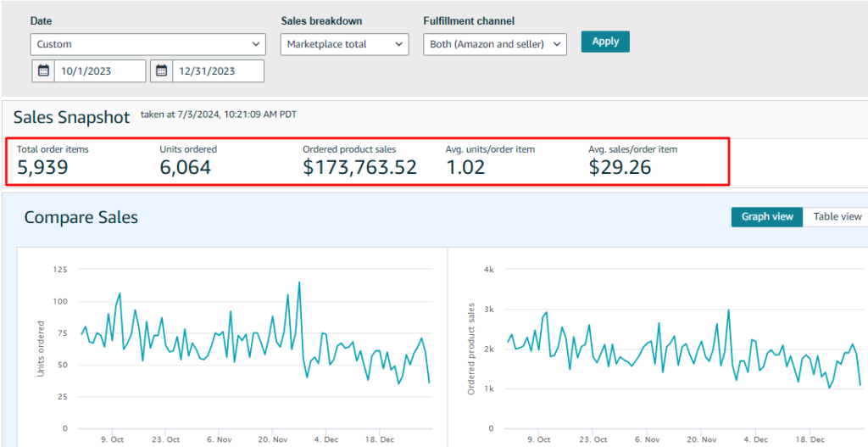The width and height of the screenshot is (868, 447).
Task: Select the Units ordered value 6,064
Action: [185, 167]
